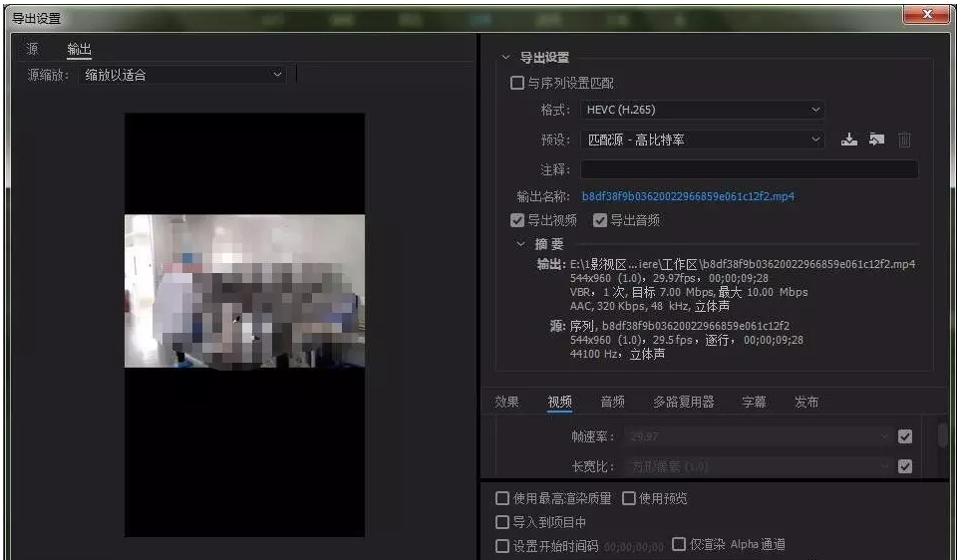Toggle 与序列设置匹配 checkbox

(x=517, y=83)
